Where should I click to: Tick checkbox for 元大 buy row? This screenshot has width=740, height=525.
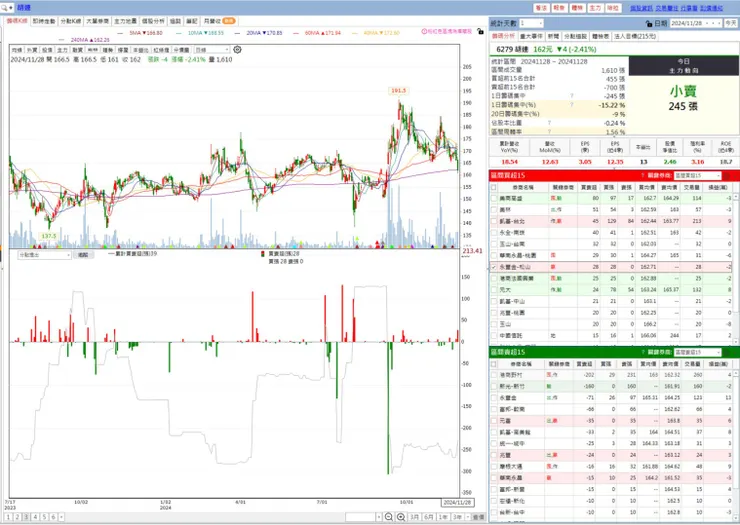[x=494, y=290]
